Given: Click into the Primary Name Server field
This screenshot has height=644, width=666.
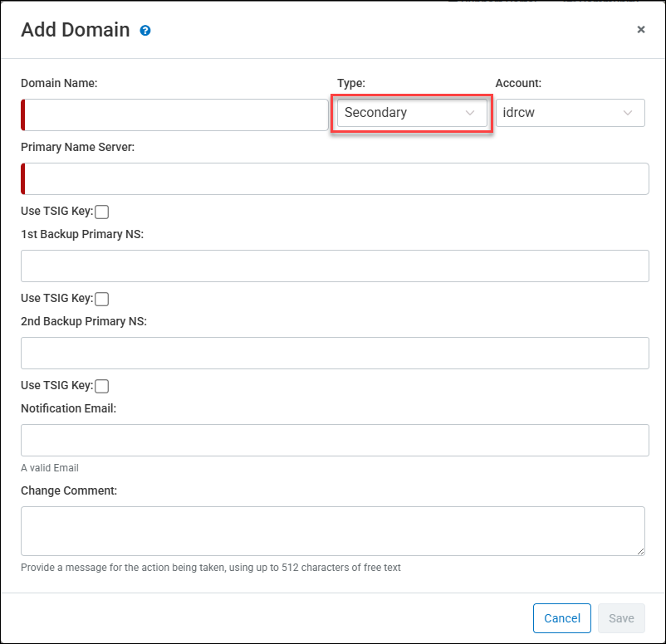Looking at the screenshot, I should 336,179.
